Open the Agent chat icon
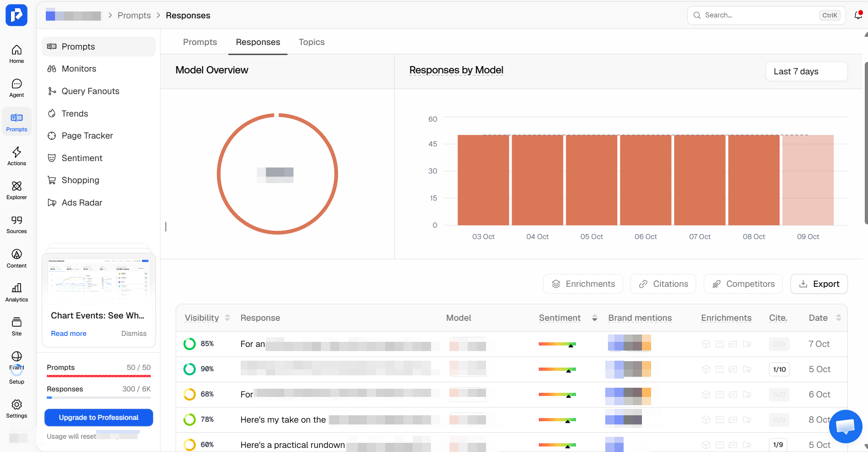 [x=17, y=88]
